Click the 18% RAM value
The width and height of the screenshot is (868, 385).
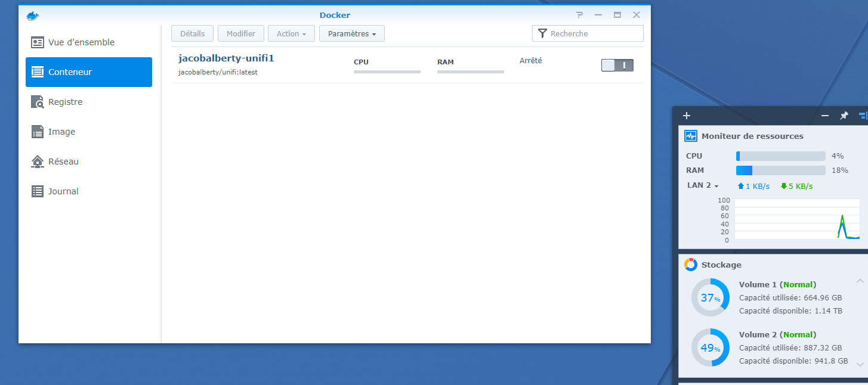pyautogui.click(x=839, y=170)
